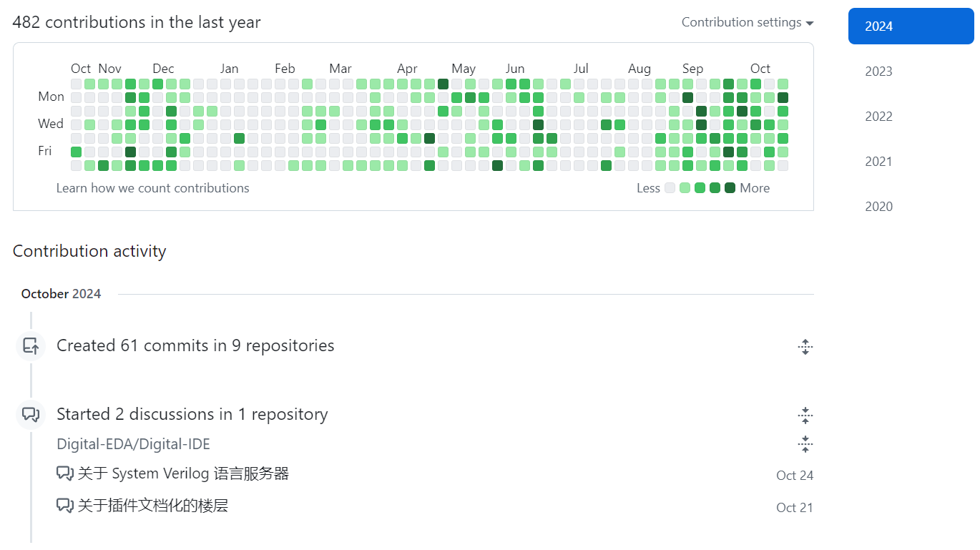Click the commits push icon in timeline
The height and width of the screenshot is (550, 980).
pyautogui.click(x=31, y=346)
